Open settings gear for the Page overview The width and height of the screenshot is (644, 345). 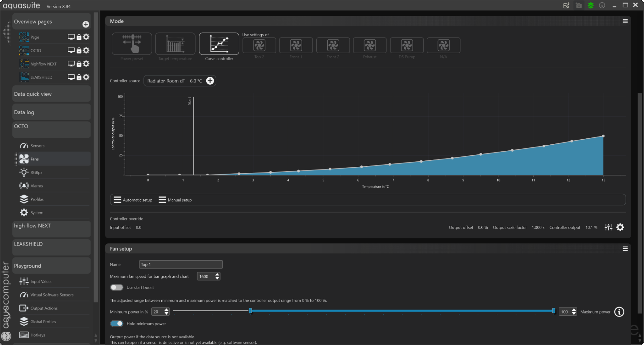[86, 37]
